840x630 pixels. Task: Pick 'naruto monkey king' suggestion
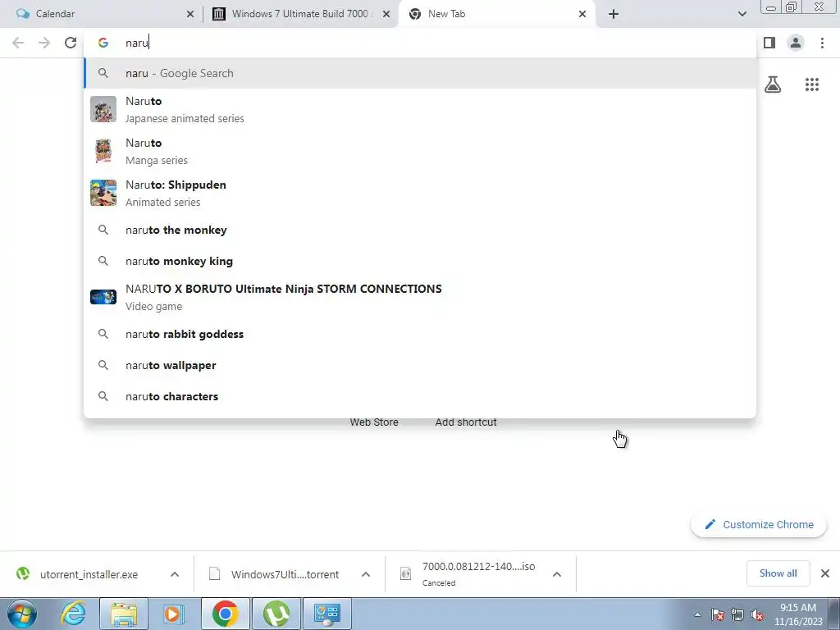click(x=420, y=261)
